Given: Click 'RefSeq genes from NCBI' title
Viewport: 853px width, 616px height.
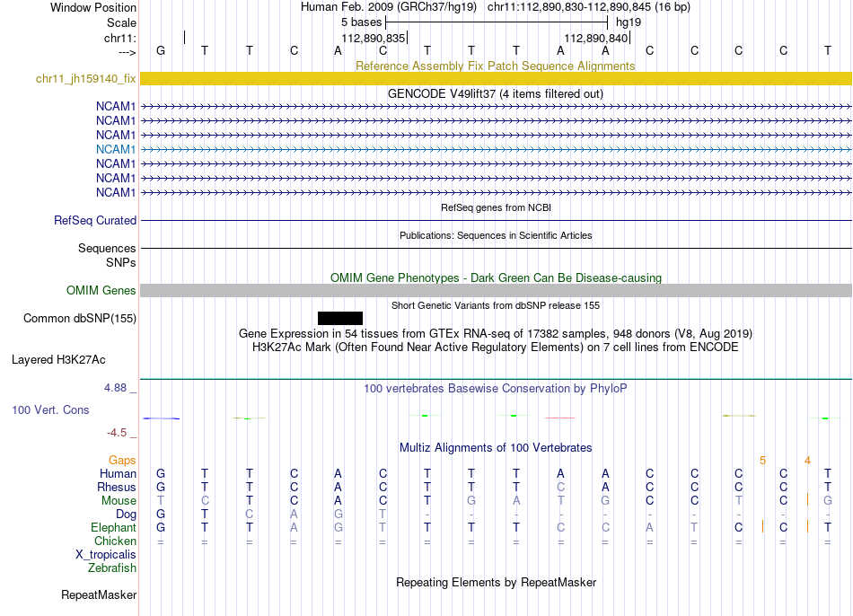Looking at the screenshot, I should [496, 207].
